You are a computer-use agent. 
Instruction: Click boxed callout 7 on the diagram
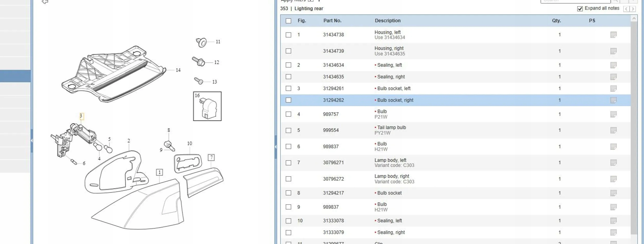211,158
